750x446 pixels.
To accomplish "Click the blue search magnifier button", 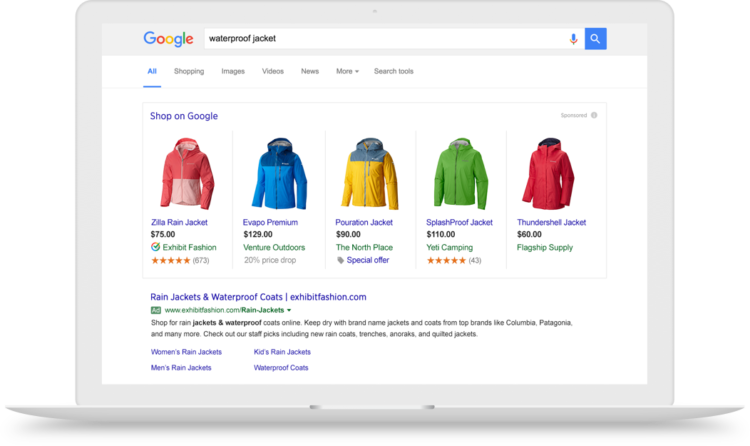I will [x=596, y=39].
